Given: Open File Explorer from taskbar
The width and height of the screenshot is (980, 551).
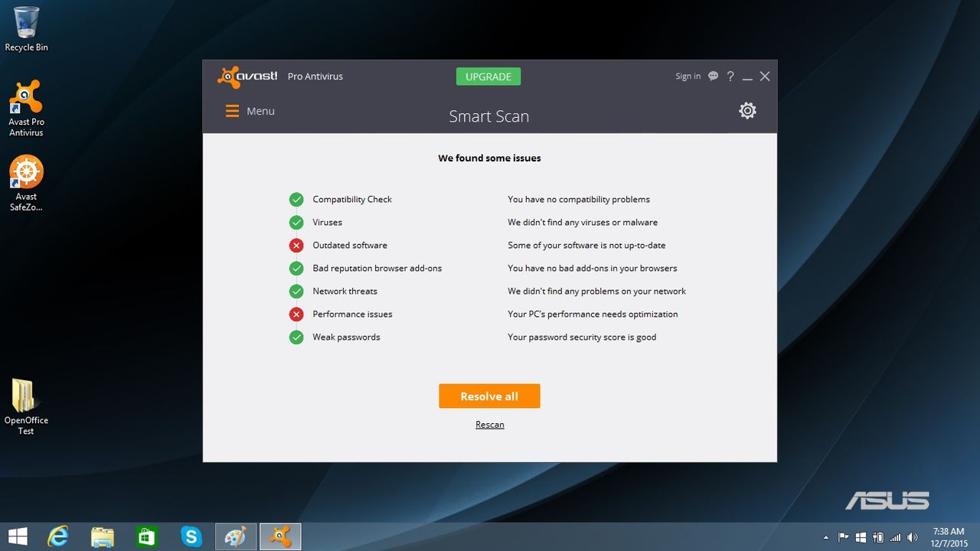Looking at the screenshot, I should click(103, 536).
